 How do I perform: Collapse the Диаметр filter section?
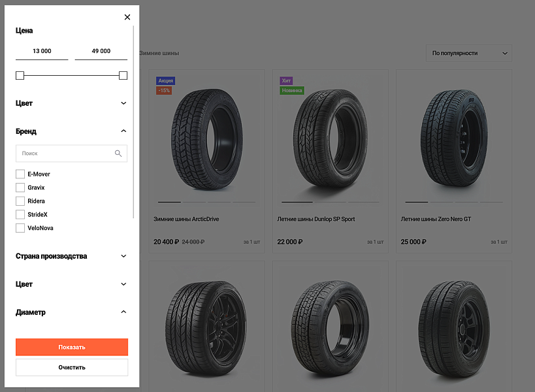123,312
